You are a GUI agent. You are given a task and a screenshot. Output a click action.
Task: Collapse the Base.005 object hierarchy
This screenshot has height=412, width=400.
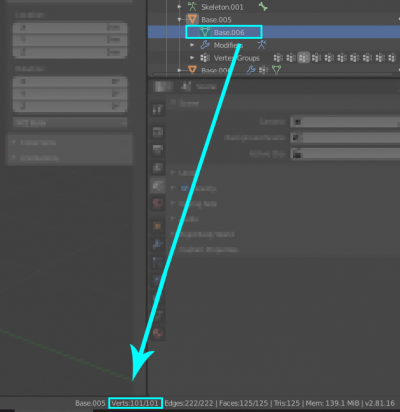pos(180,19)
